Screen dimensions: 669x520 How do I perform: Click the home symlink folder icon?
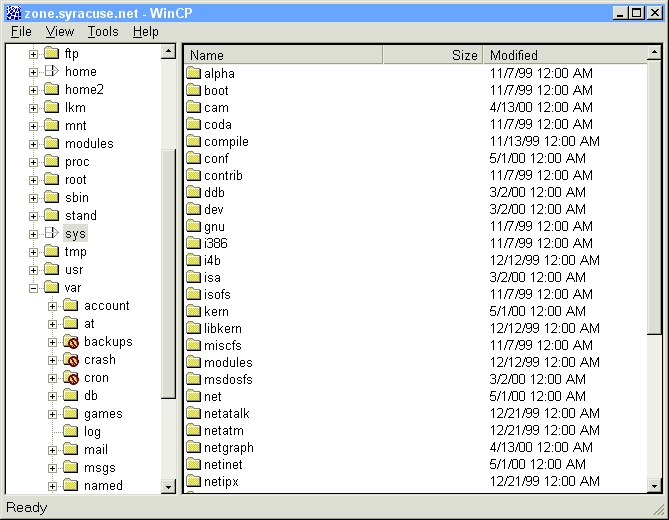(51, 72)
